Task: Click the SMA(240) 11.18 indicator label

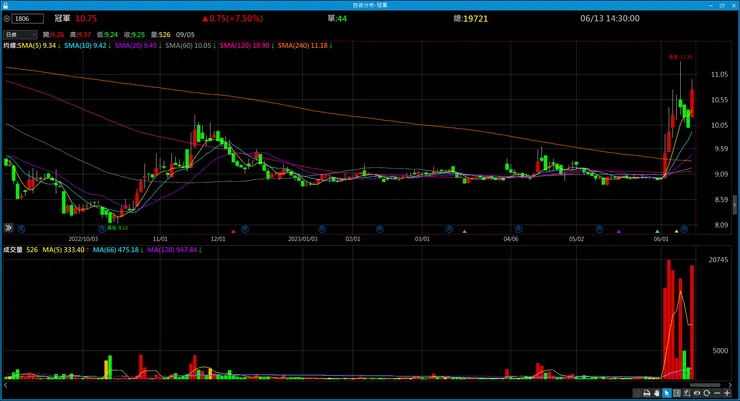Action: point(304,46)
